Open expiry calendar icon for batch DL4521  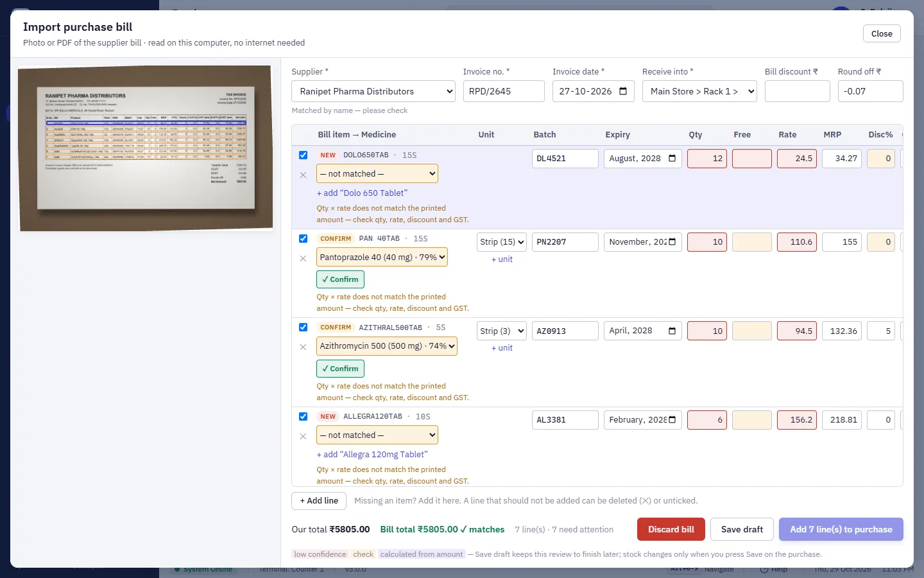point(672,159)
